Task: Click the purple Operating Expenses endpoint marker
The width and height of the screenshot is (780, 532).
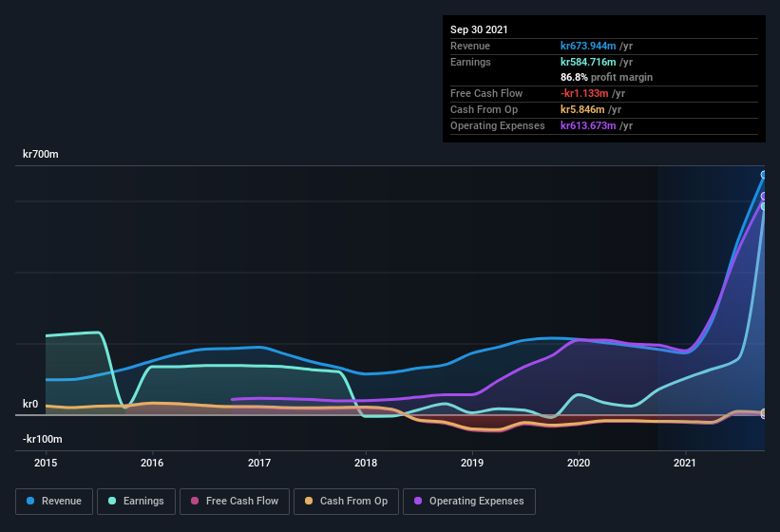Action: pos(764,196)
